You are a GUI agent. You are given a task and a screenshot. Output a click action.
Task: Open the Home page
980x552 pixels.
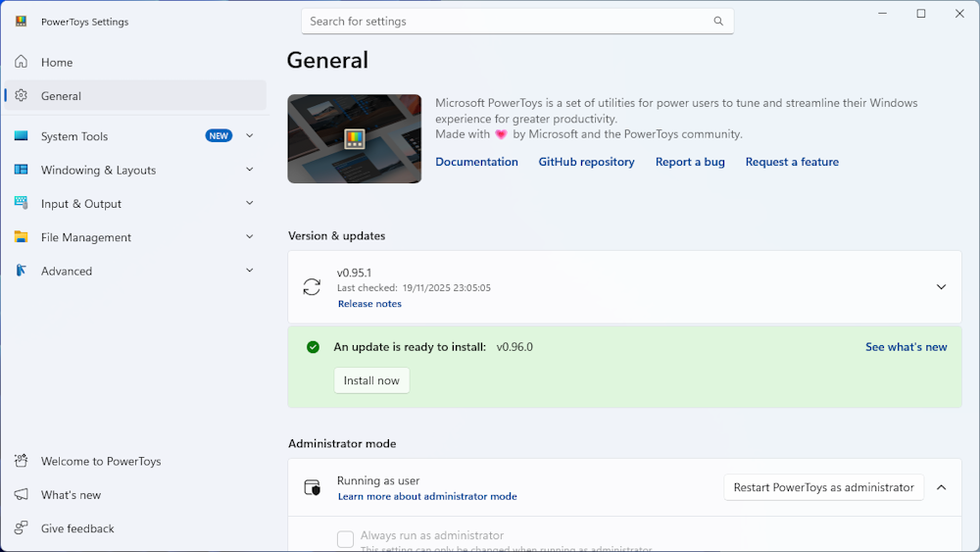click(57, 63)
